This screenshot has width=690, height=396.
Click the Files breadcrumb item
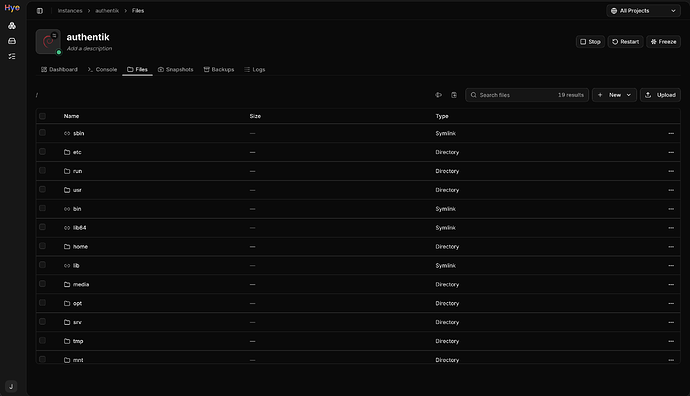pyautogui.click(x=138, y=11)
